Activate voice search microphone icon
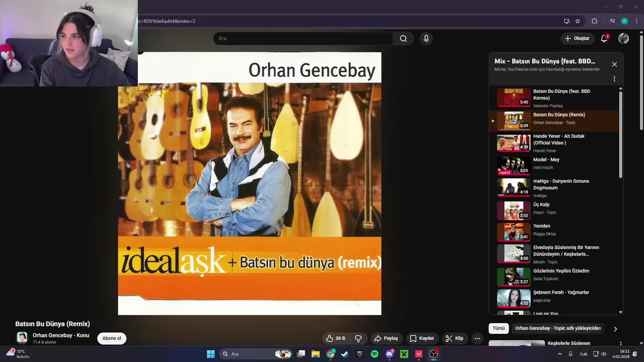644x362 pixels. coord(426,38)
